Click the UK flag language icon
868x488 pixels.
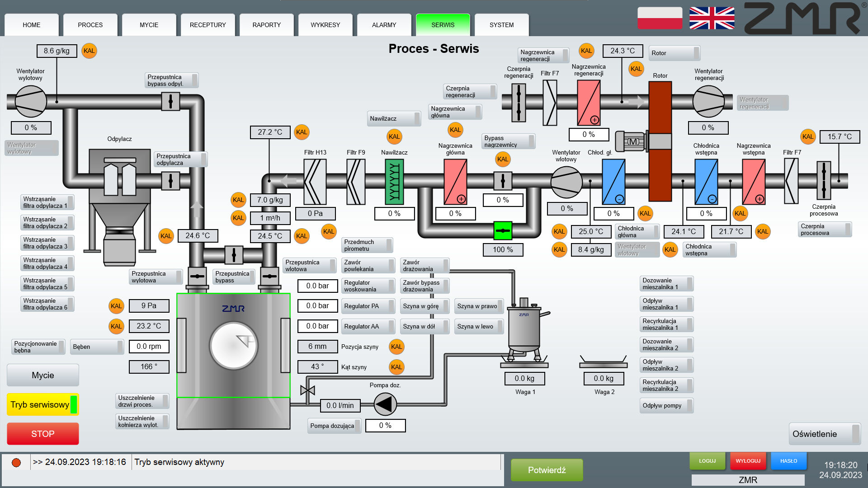click(712, 18)
